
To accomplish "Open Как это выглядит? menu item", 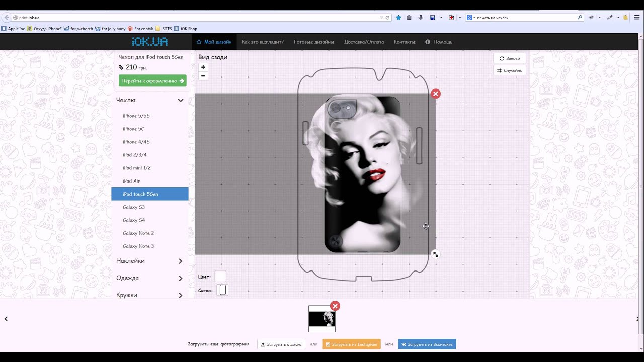I will click(263, 42).
